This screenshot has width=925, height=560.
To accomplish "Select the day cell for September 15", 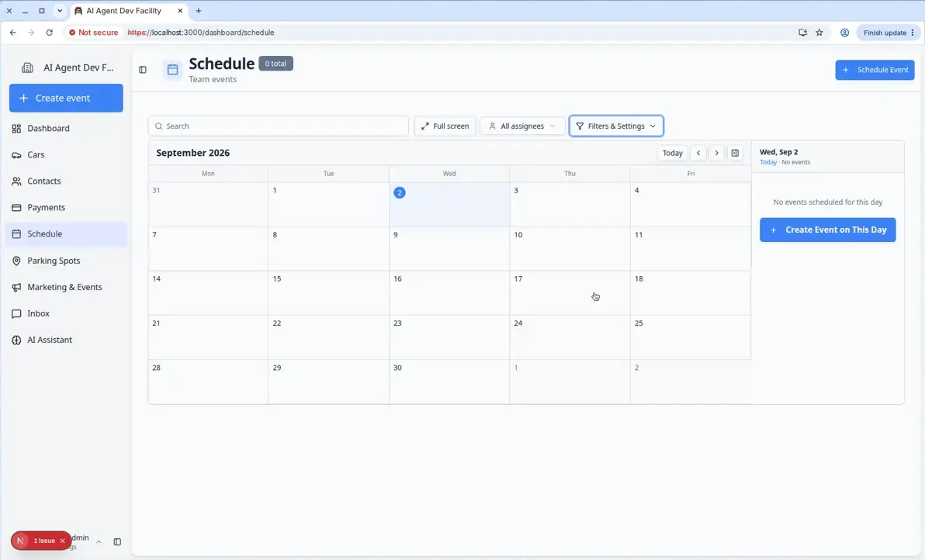I will pyautogui.click(x=328, y=293).
